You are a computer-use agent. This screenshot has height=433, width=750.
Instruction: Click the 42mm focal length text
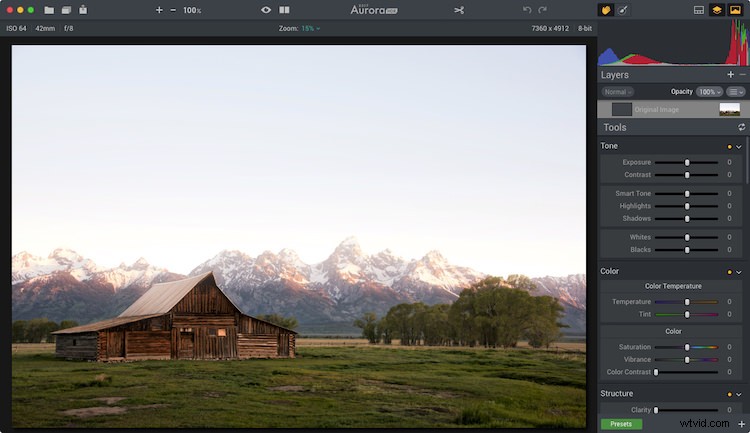click(45, 29)
